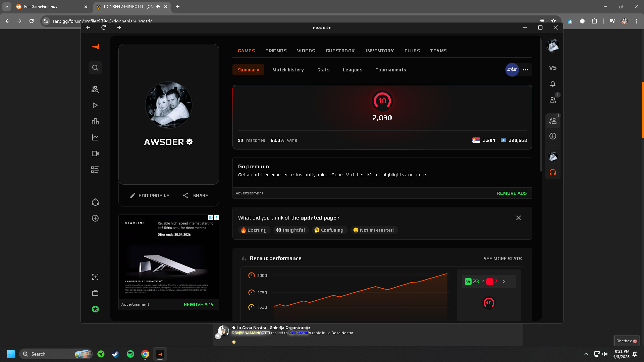Screen dimensions: 644x362
Task: Open the Match history sub-tab
Action: [288, 70]
